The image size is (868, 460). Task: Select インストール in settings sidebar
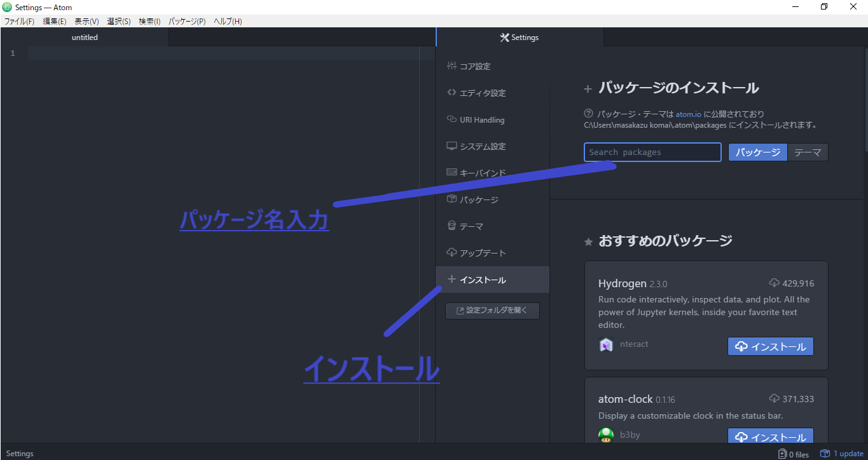[492, 280]
